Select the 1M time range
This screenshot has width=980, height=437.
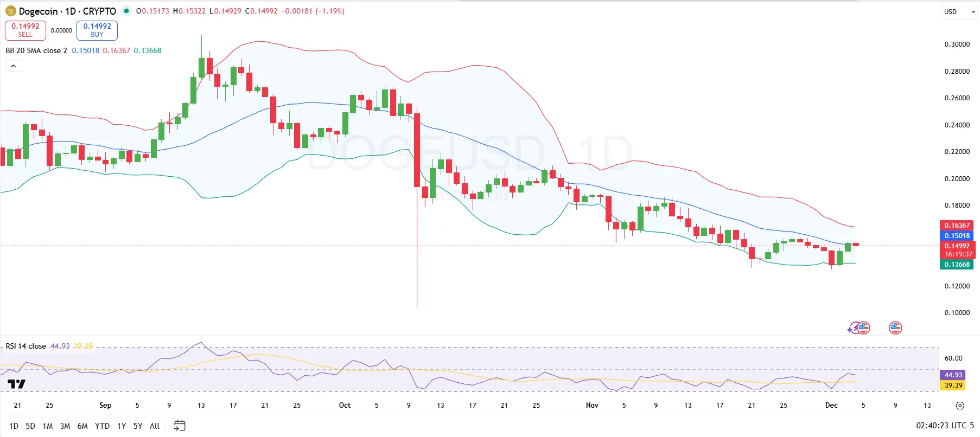(48, 426)
